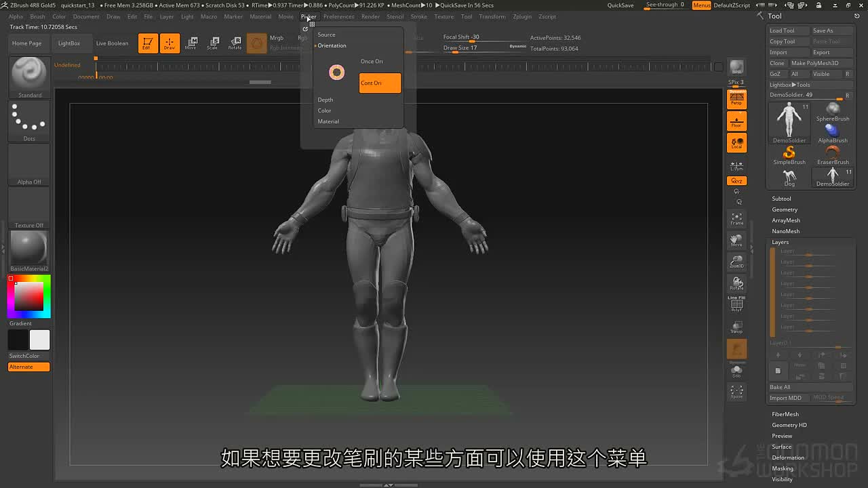
Task: Pick a color in the color picker square
Action: 29,296
